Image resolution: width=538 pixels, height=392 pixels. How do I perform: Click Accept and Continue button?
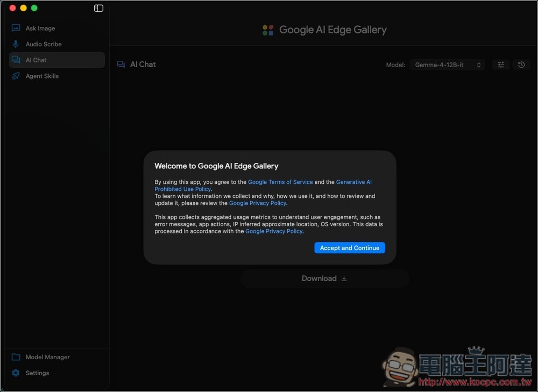point(350,248)
